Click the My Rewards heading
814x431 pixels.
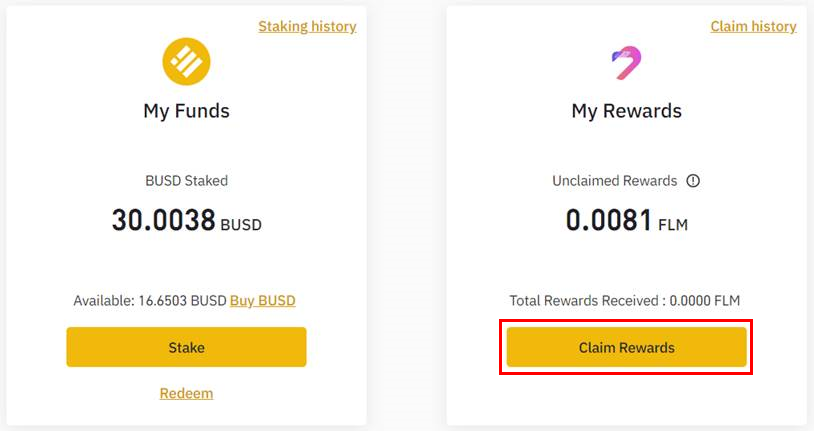(626, 111)
